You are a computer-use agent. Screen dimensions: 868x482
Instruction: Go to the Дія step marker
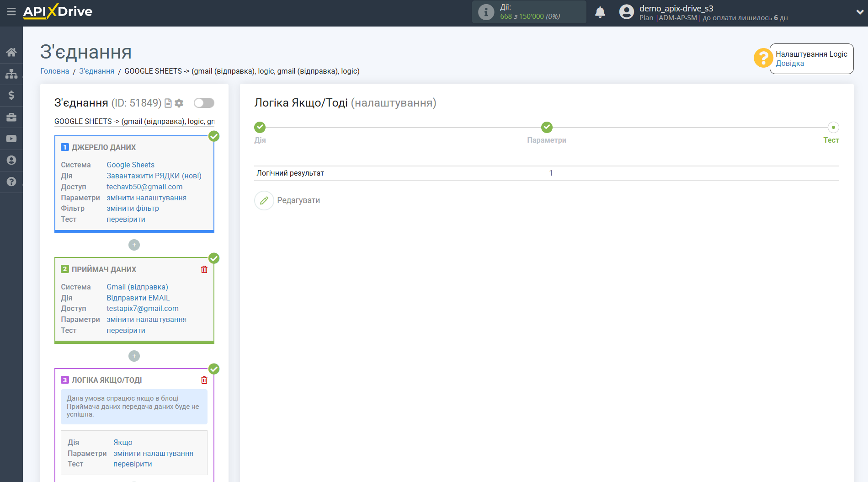(260, 127)
